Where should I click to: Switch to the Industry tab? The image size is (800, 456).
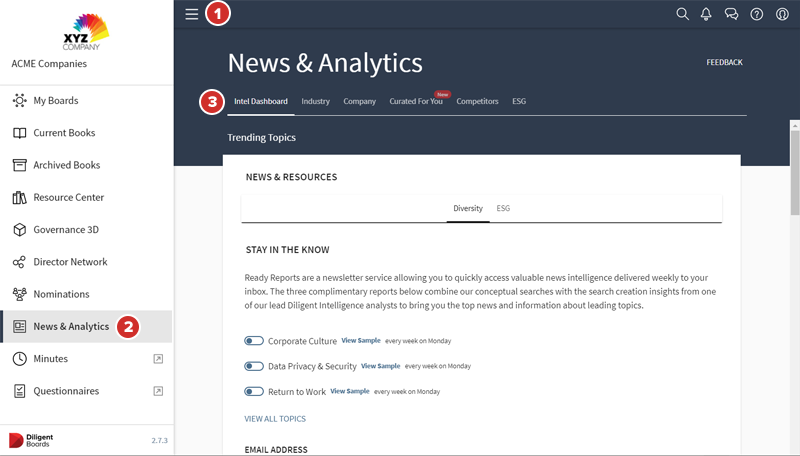(x=315, y=102)
